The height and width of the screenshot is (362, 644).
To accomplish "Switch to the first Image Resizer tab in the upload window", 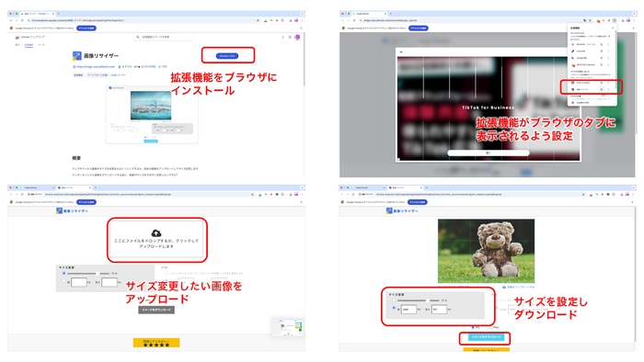I will pyautogui.click(x=38, y=187).
